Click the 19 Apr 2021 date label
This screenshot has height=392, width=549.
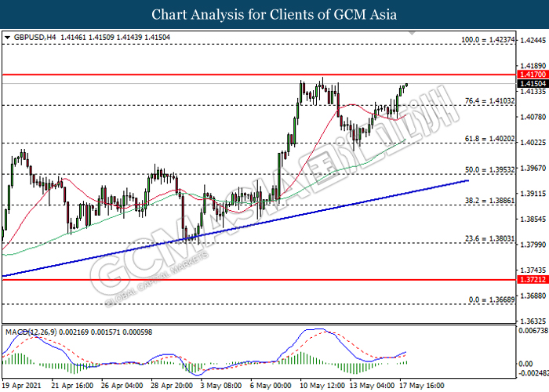point(22,386)
